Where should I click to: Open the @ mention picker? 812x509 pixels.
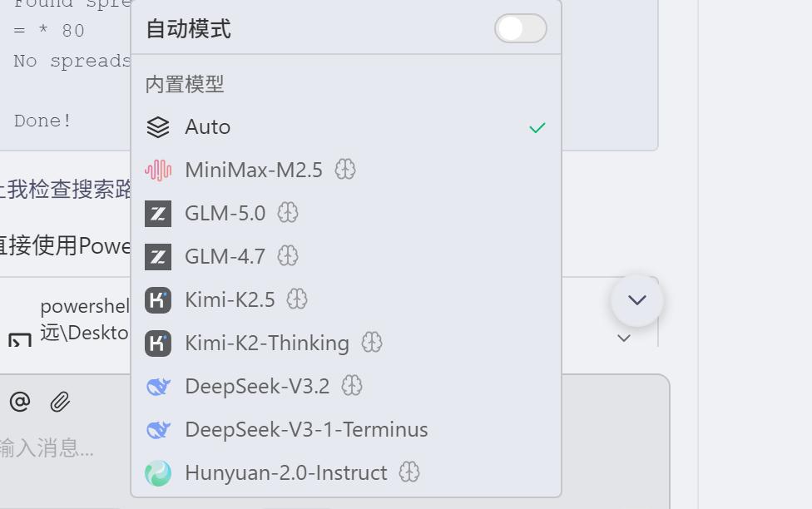pyautogui.click(x=21, y=403)
